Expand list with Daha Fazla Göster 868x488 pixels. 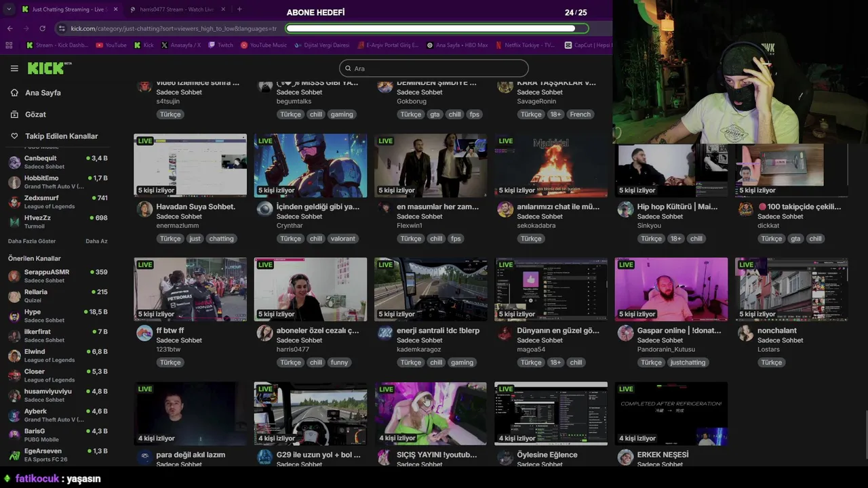(x=32, y=241)
